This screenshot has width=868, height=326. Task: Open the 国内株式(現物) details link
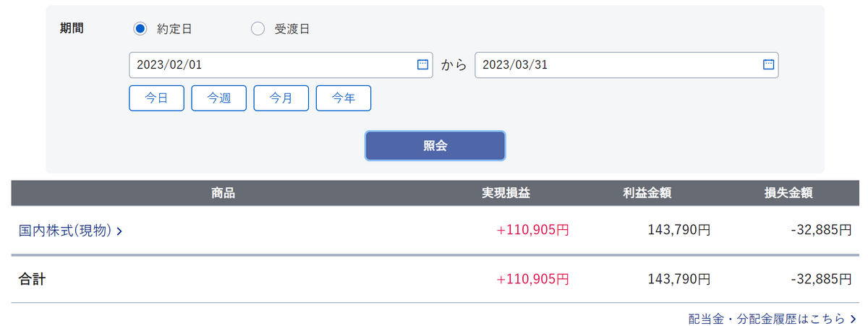pyautogui.click(x=65, y=231)
